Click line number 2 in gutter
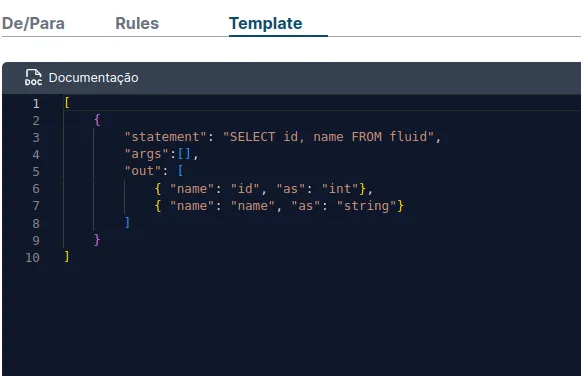This screenshot has width=581, height=376. click(x=36, y=120)
